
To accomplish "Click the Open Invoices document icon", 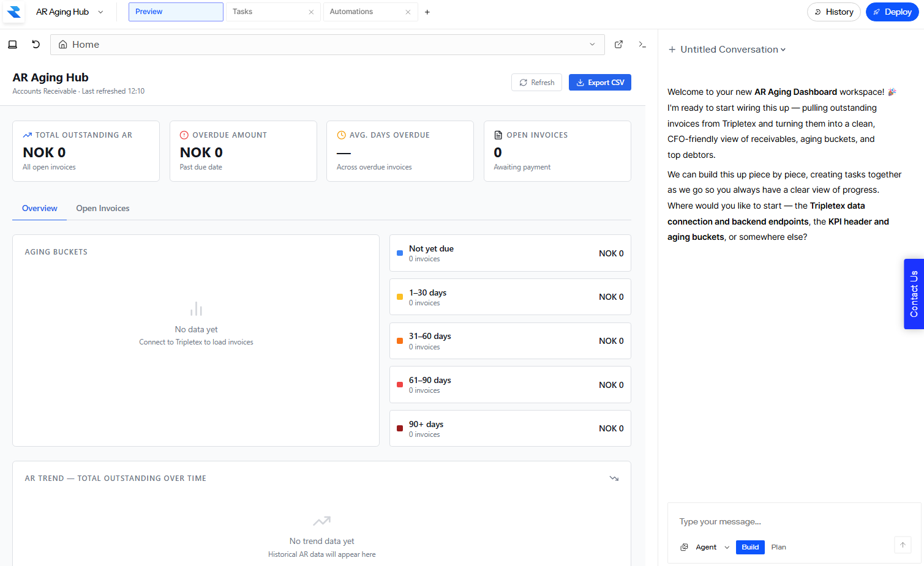I will tap(498, 135).
